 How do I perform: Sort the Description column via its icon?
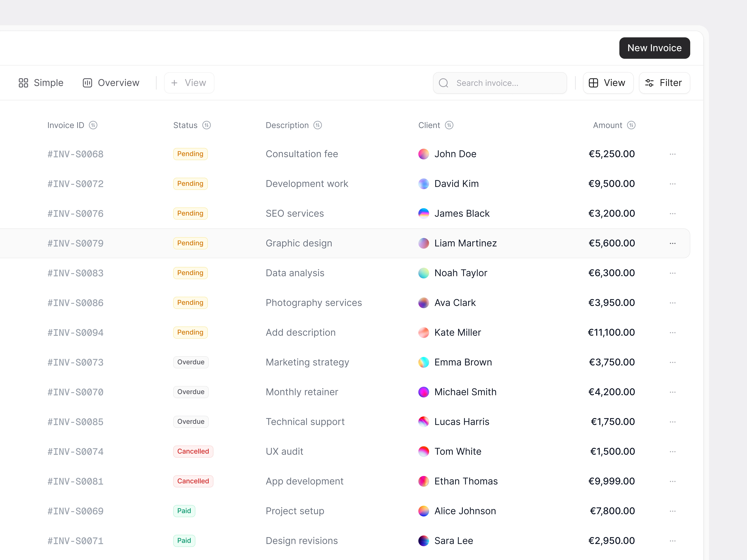pyautogui.click(x=317, y=125)
